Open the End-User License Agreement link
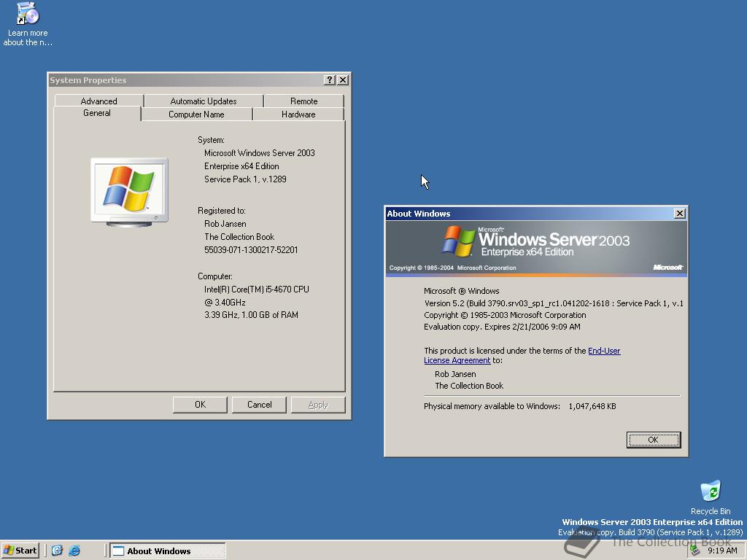Viewport: 747px width, 560px height. [603, 351]
